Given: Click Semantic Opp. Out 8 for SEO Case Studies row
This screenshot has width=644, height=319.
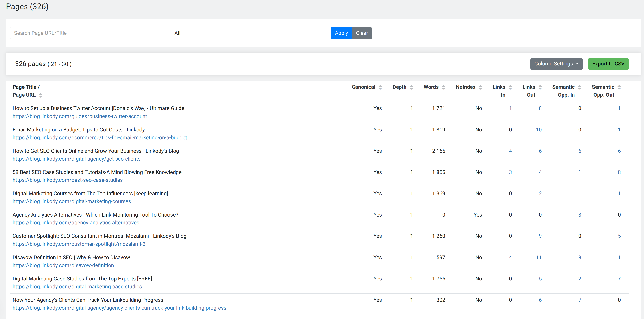Looking at the screenshot, I should (x=619, y=172).
